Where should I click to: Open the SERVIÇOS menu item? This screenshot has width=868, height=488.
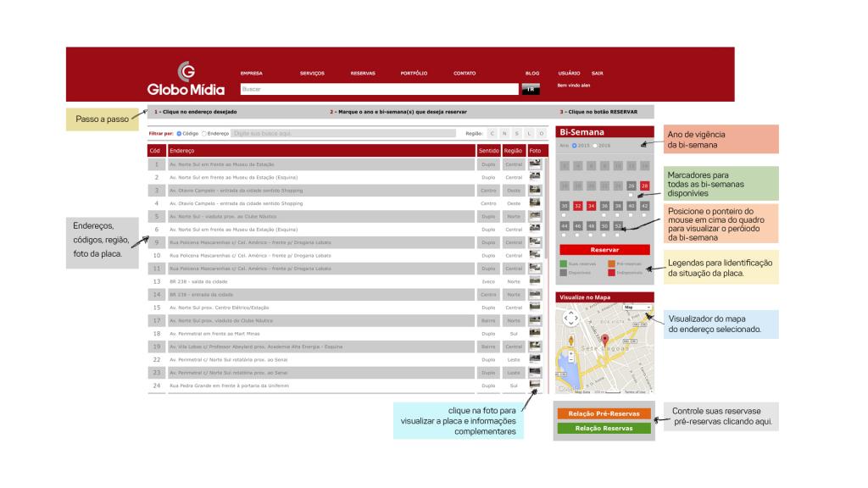click(312, 73)
